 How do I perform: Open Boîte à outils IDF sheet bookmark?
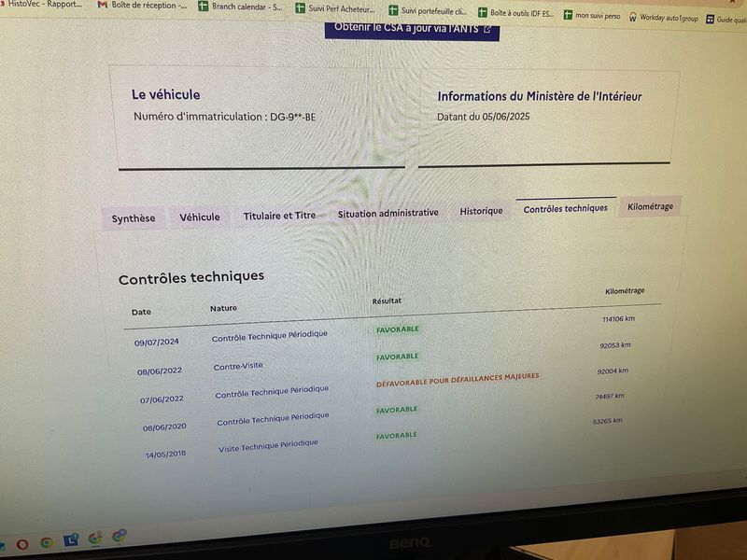(x=516, y=13)
